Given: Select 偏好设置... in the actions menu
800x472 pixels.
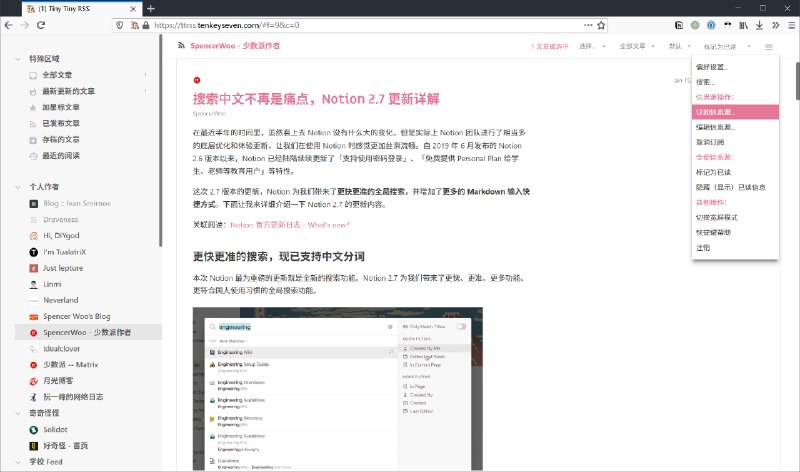Looking at the screenshot, I should [x=712, y=68].
